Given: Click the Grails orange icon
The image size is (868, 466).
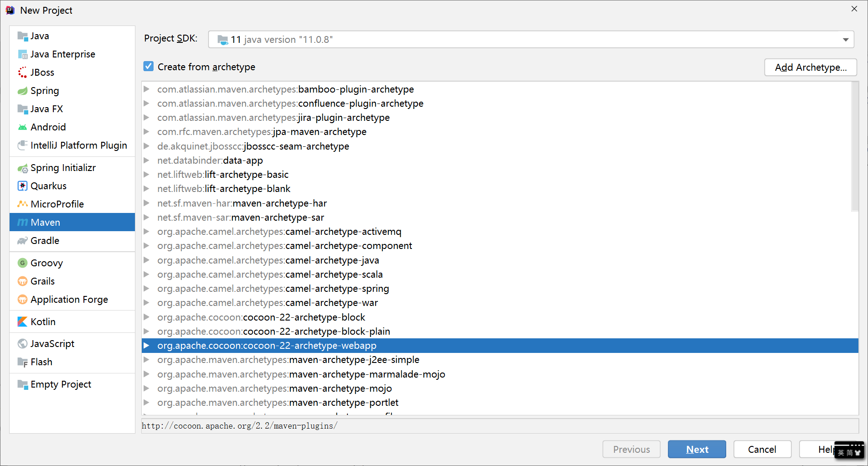Looking at the screenshot, I should point(22,281).
